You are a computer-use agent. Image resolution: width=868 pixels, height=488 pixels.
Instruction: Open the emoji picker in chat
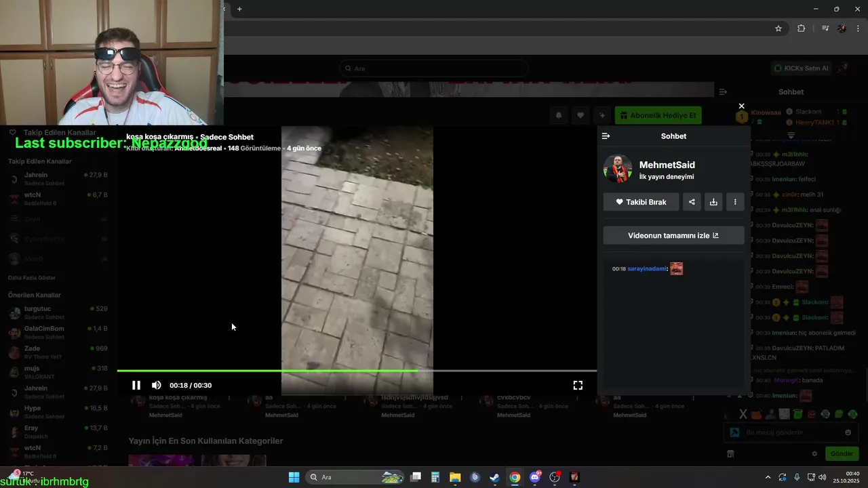tap(848, 432)
